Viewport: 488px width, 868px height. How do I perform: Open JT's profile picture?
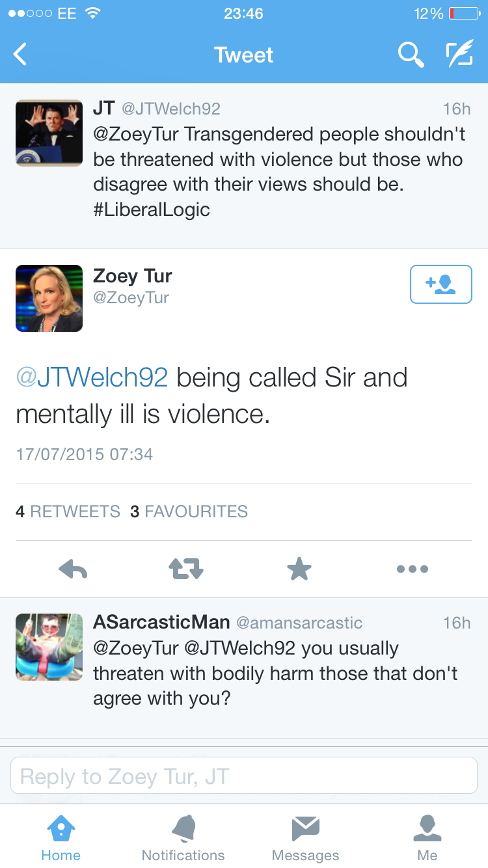[49, 133]
